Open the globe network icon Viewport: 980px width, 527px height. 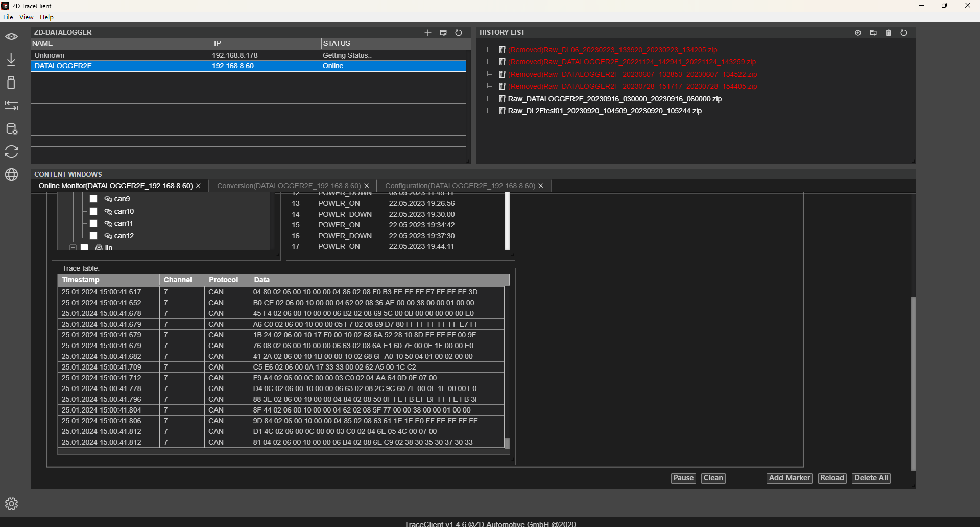pyautogui.click(x=11, y=175)
